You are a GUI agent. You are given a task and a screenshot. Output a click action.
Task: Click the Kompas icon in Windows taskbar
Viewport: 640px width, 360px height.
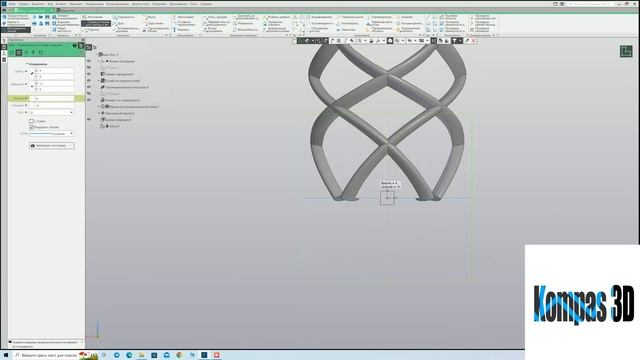tap(204, 355)
